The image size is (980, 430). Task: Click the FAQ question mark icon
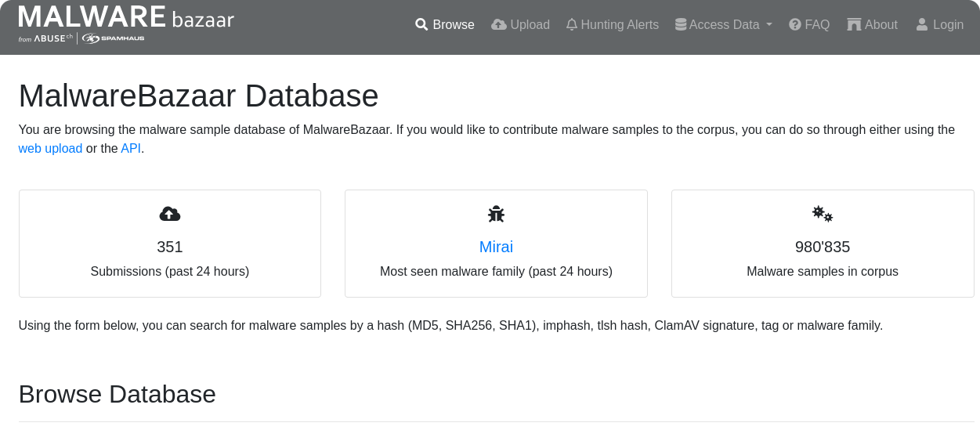[795, 24]
